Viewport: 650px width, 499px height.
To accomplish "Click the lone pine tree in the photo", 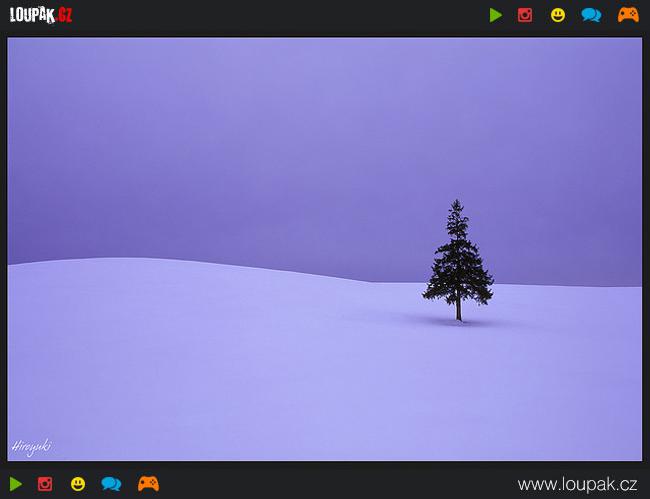I will (x=457, y=255).
